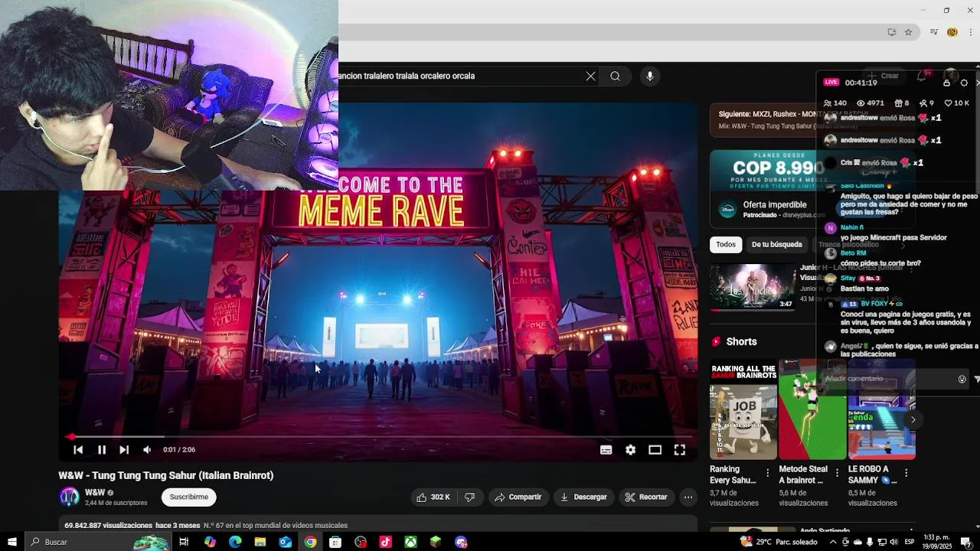
Task: Open the Las Noches video thumbnail
Action: (x=753, y=287)
